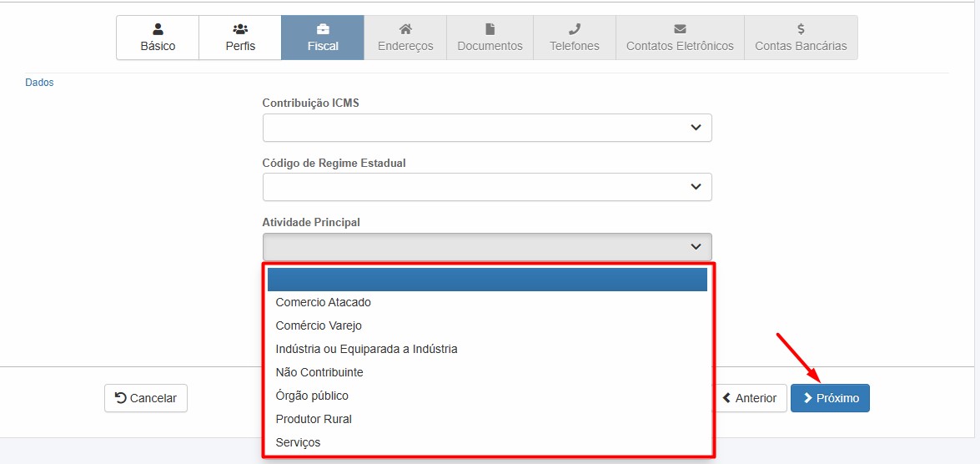The width and height of the screenshot is (980, 464).
Task: Click the briefcase icon on Fiscal tab
Action: pyautogui.click(x=323, y=29)
